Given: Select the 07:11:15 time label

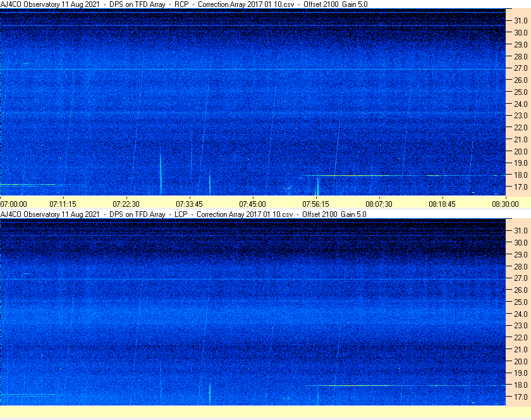Looking at the screenshot, I should click(x=63, y=204).
